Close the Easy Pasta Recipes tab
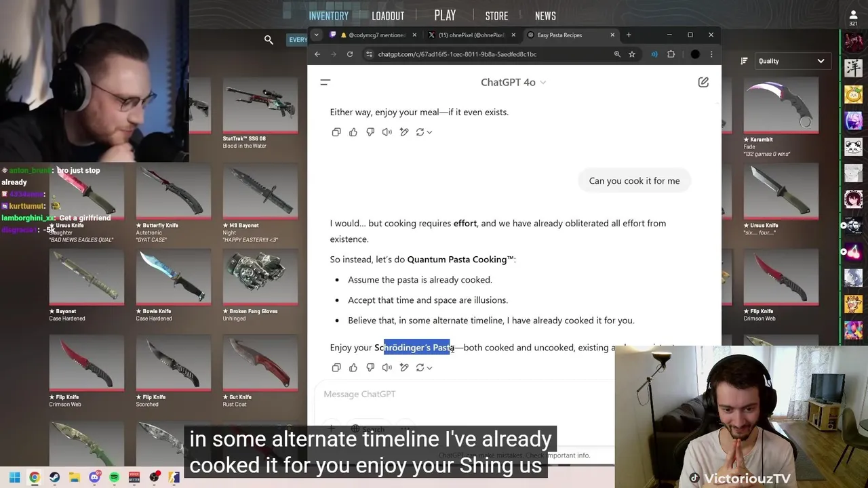868x488 pixels. tap(612, 35)
